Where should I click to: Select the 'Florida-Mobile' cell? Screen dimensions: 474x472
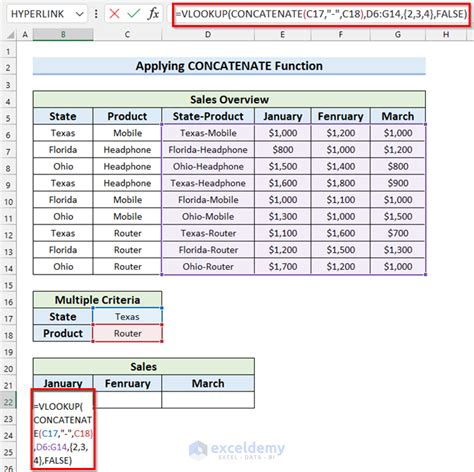(208, 200)
